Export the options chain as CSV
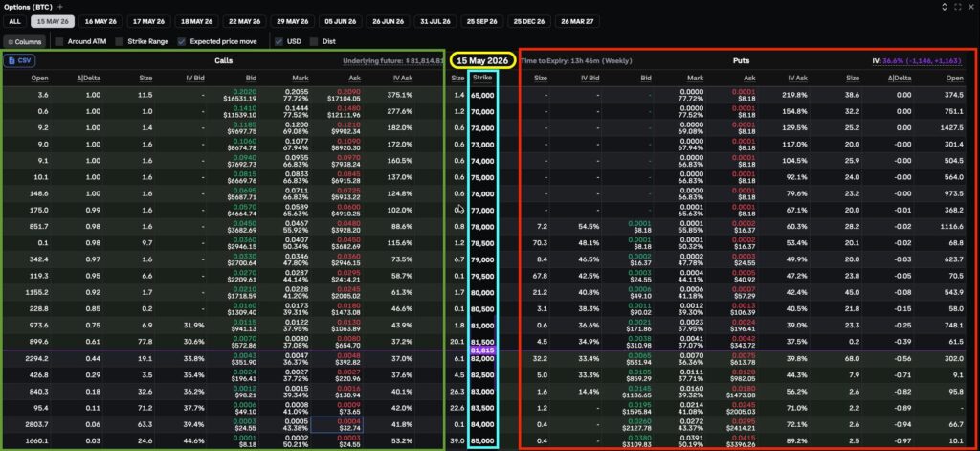 pyautogui.click(x=19, y=60)
